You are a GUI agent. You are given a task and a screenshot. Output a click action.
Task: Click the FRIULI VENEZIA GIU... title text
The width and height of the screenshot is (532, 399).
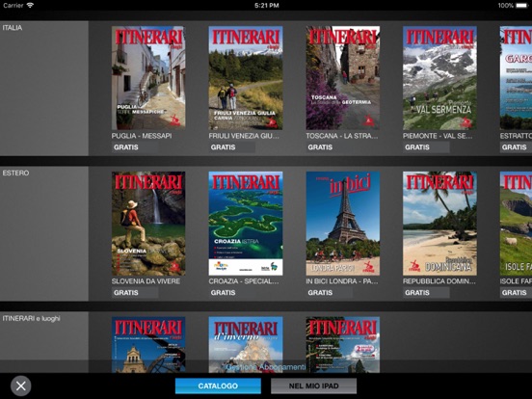244,136
